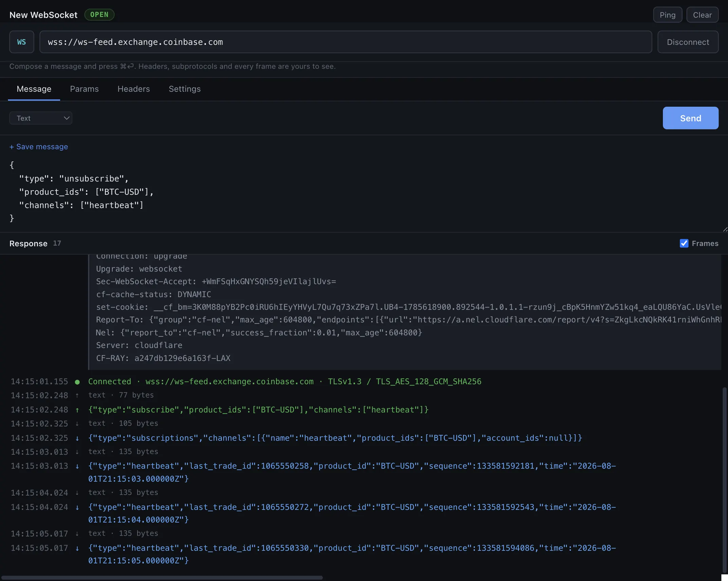This screenshot has height=581, width=728.
Task: Clear the response log
Action: (x=702, y=15)
